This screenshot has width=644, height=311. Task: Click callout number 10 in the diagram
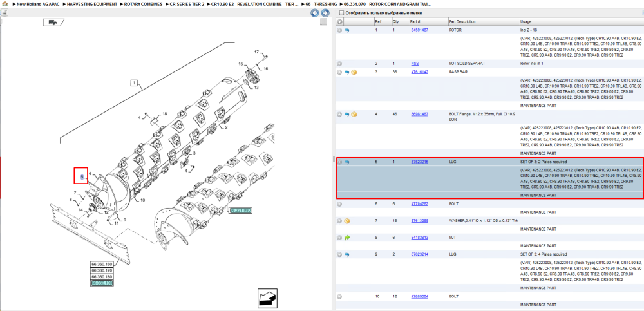(142, 200)
